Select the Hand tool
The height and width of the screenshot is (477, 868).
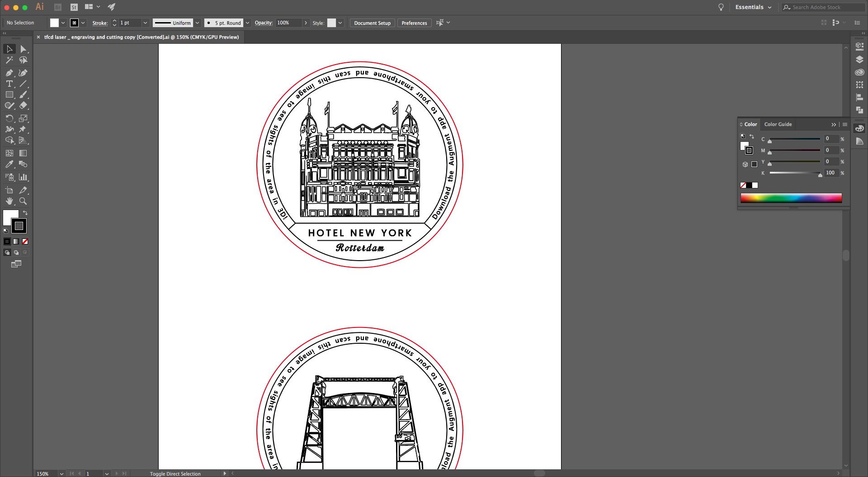click(x=9, y=201)
